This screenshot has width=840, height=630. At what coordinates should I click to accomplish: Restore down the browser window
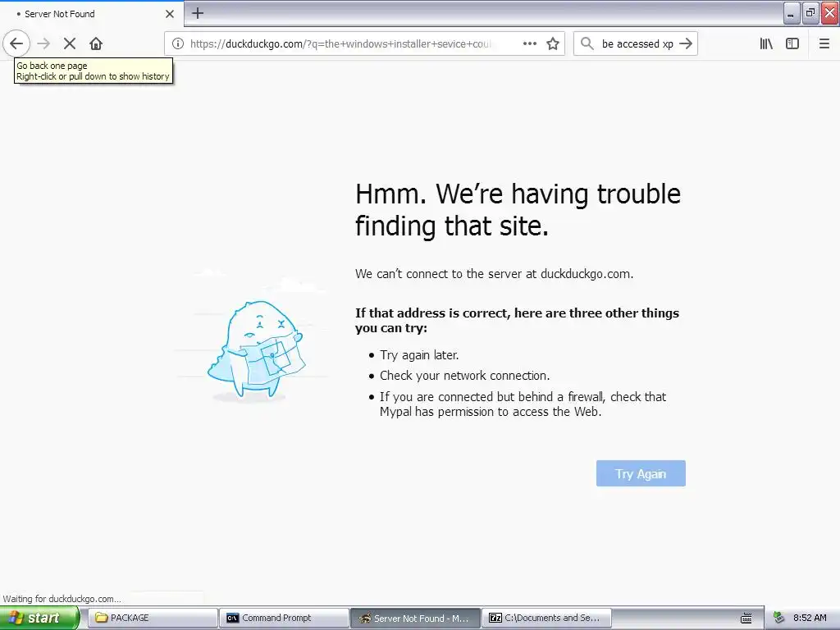click(810, 13)
